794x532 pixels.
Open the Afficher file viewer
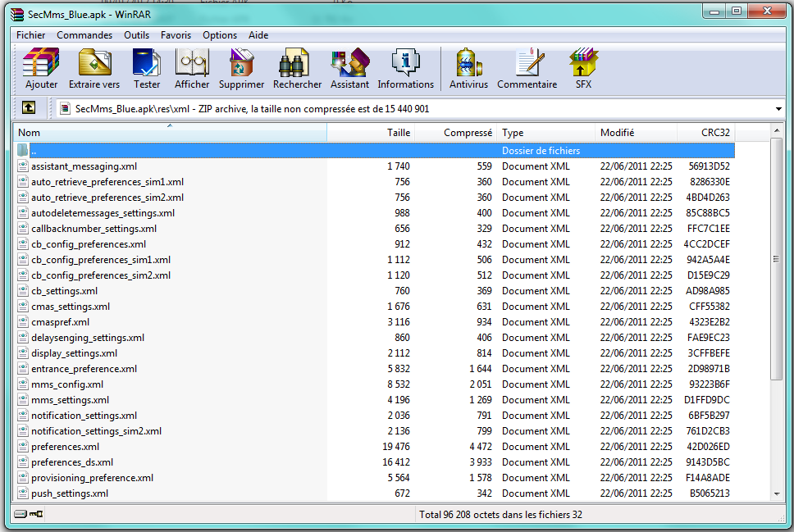192,69
